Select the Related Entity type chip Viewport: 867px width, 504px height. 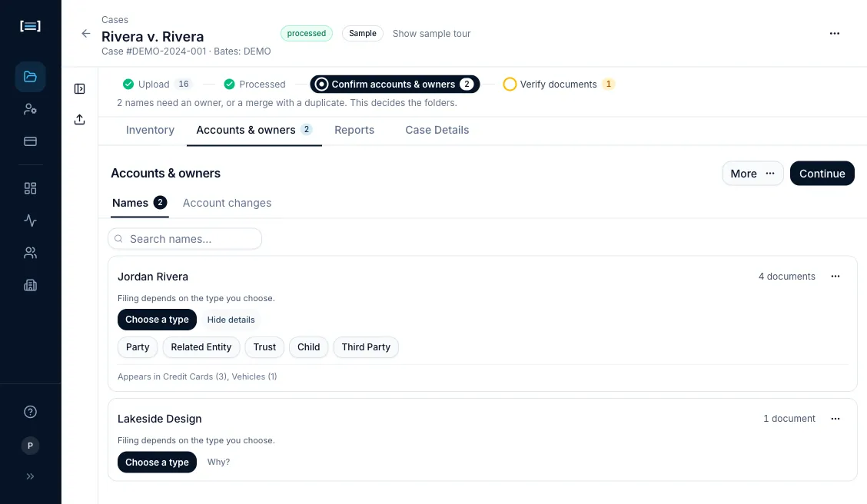pyautogui.click(x=201, y=347)
